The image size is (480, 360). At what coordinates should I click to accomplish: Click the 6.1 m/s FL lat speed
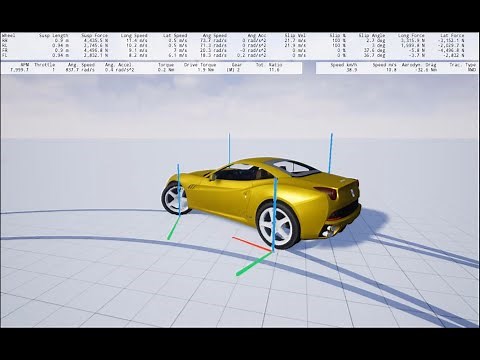tap(178, 55)
